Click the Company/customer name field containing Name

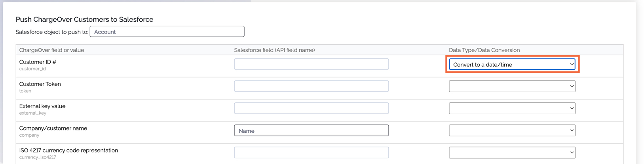311,130
